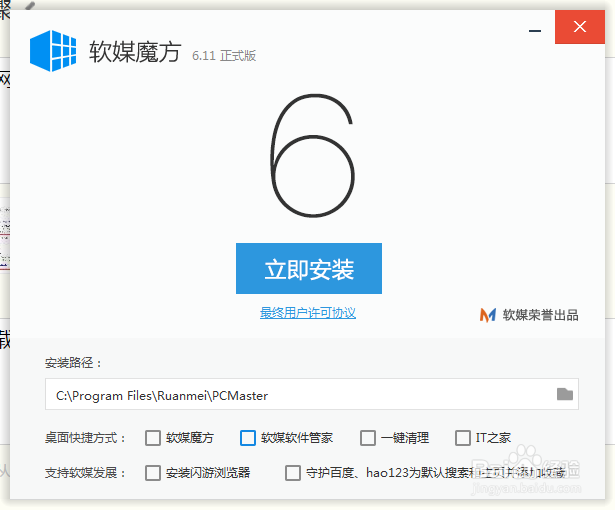Click the large number 6 graphic

click(313, 155)
